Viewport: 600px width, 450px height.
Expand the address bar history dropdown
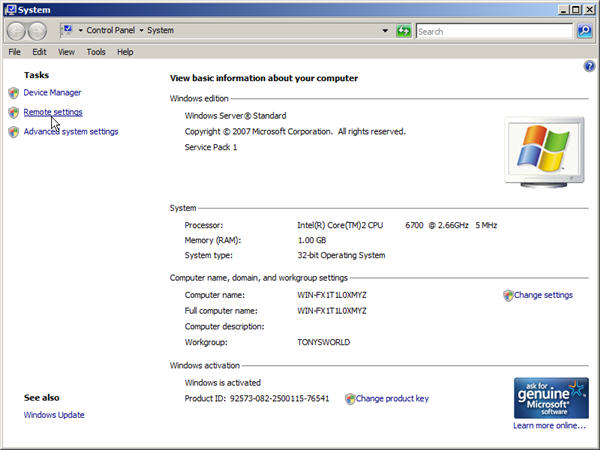[x=385, y=31]
